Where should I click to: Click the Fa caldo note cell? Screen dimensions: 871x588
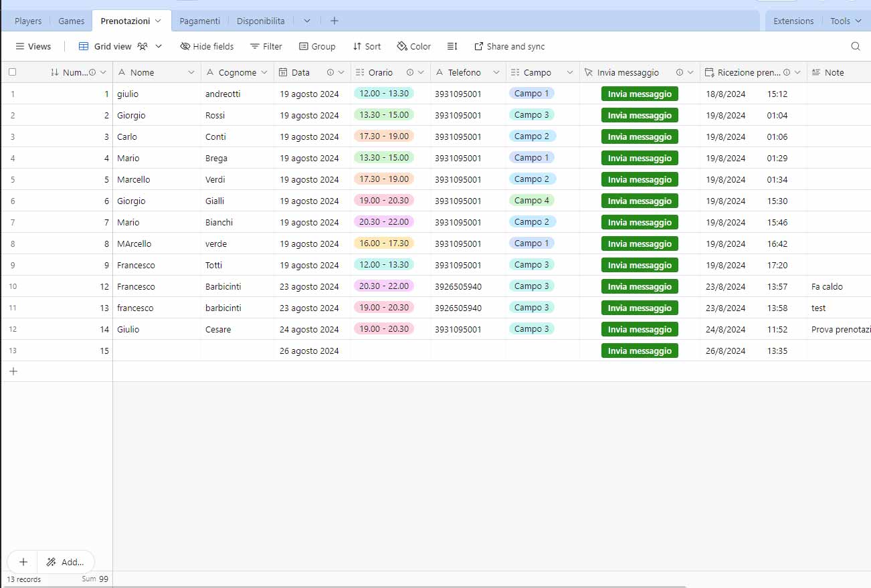click(839, 286)
